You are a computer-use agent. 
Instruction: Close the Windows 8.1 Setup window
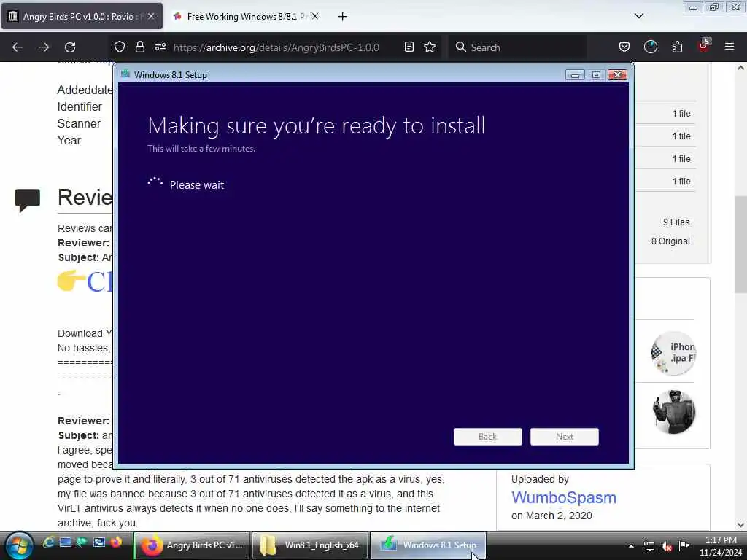pyautogui.click(x=617, y=75)
